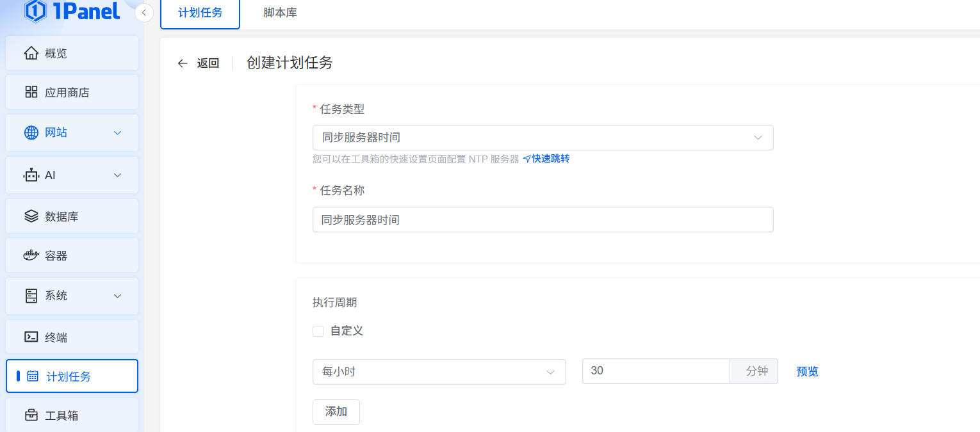
Task: Select the 计划任务 tab
Action: click(x=200, y=12)
